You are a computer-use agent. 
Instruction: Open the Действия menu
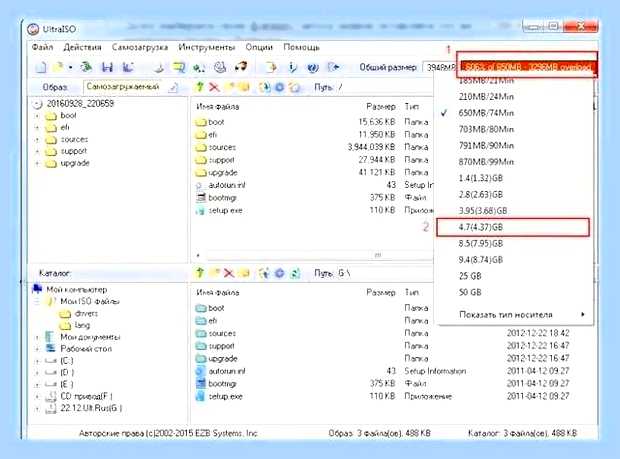coord(83,47)
